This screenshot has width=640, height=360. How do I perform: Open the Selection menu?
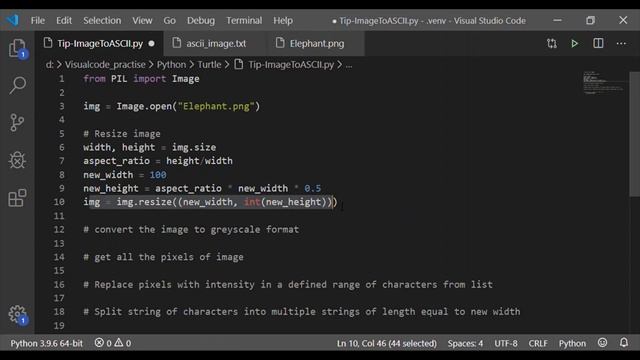(102, 20)
